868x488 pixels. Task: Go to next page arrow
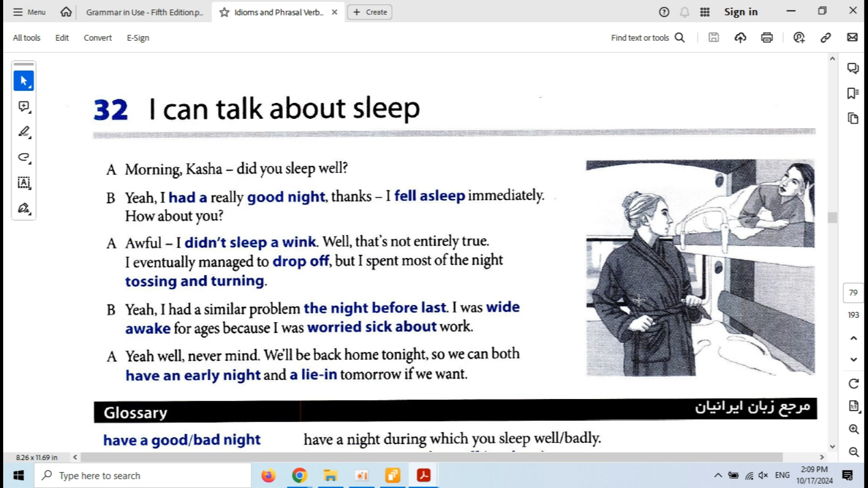point(854,360)
